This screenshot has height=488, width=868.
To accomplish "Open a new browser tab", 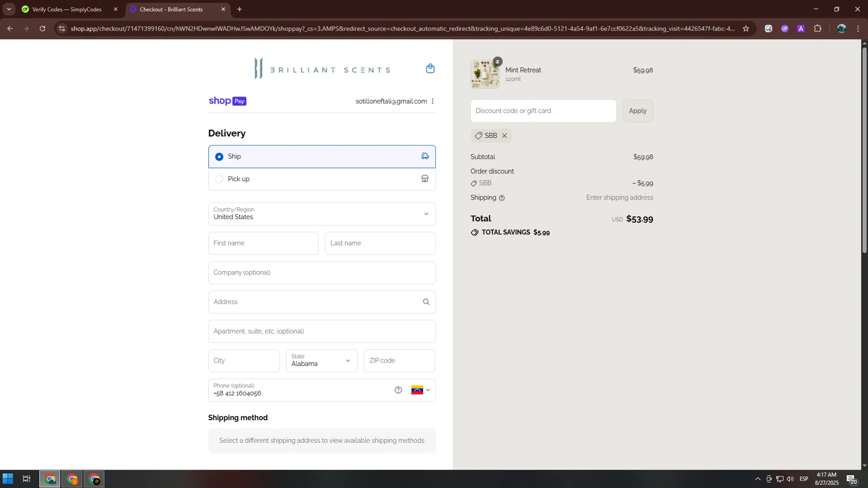I will [x=240, y=9].
